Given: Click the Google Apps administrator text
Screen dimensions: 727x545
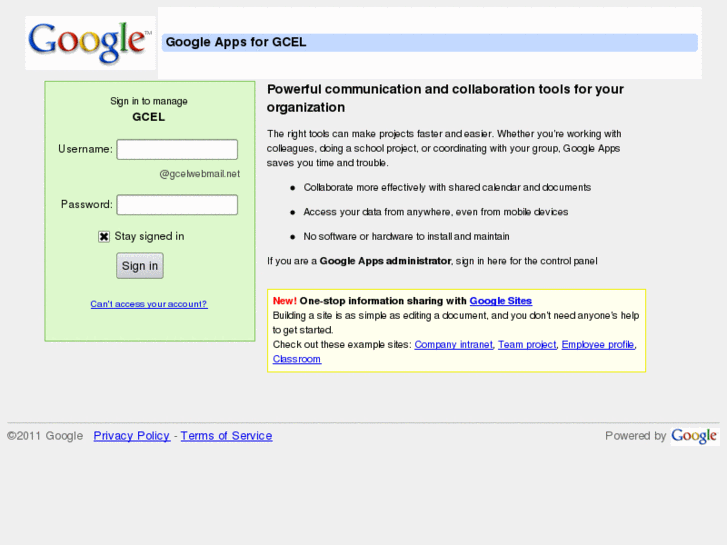Looking at the screenshot, I should [385, 261].
